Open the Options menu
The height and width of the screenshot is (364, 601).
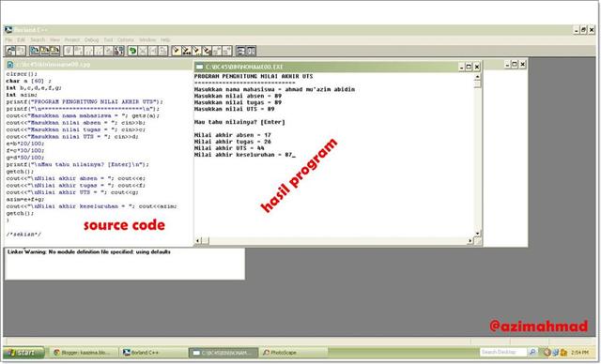coord(126,39)
